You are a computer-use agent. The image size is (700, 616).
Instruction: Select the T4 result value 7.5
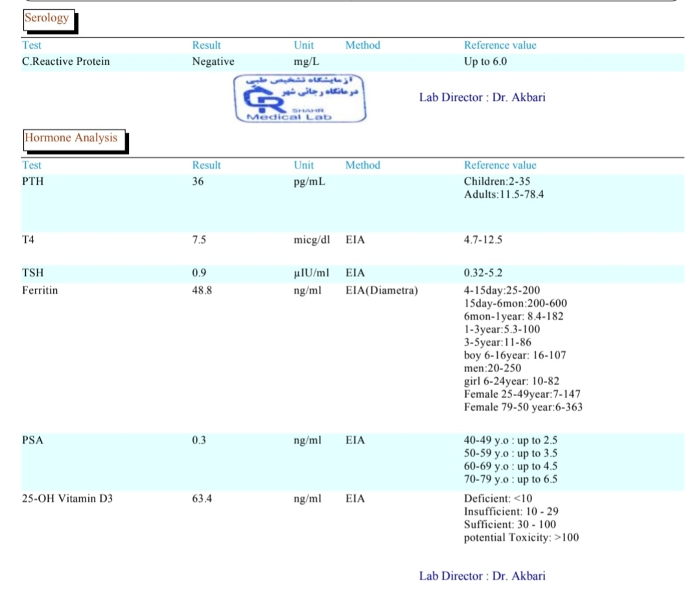pos(199,240)
